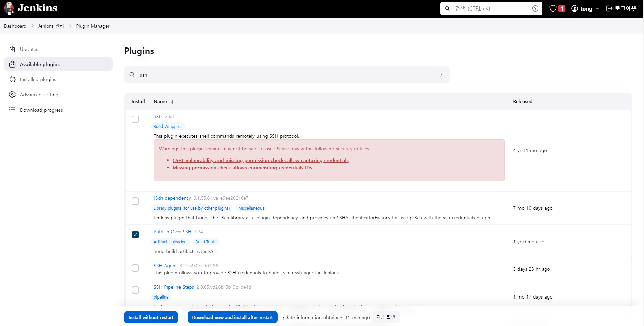Check the SSH 2.6.1 plugin checkbox

tap(135, 119)
